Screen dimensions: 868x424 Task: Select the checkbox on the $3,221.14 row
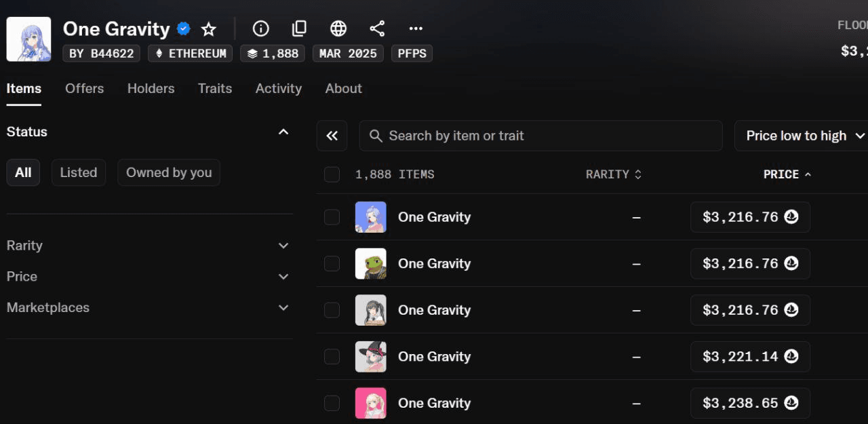coord(332,356)
